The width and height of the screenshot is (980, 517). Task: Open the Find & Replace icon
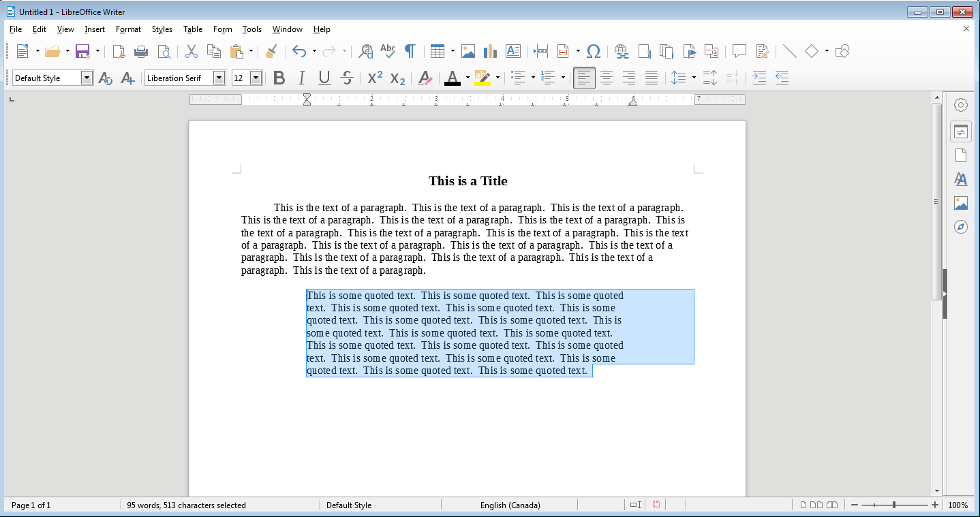pos(366,51)
